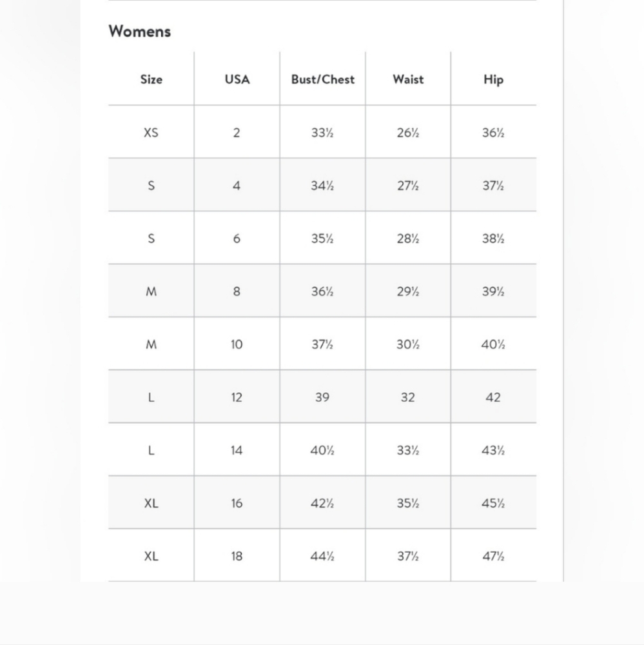
Task: Click USA size 12 cell
Action: pyautogui.click(x=237, y=397)
